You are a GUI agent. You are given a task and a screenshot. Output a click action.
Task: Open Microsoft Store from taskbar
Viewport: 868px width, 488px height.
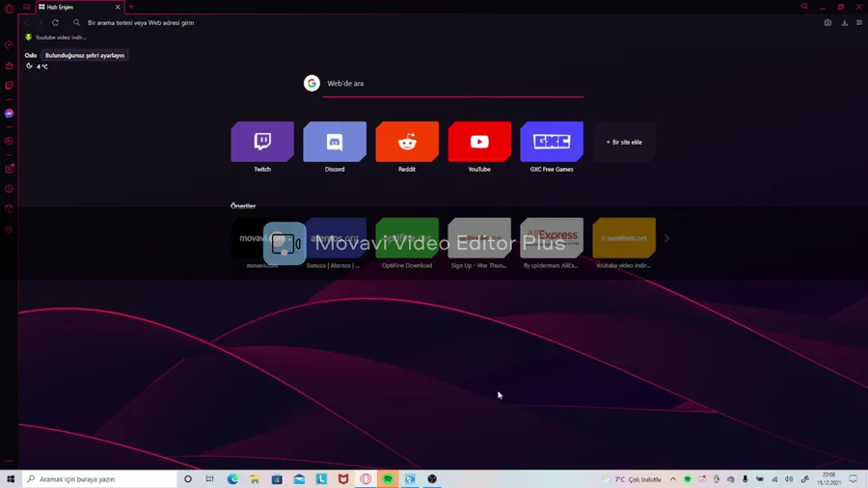pos(277,479)
